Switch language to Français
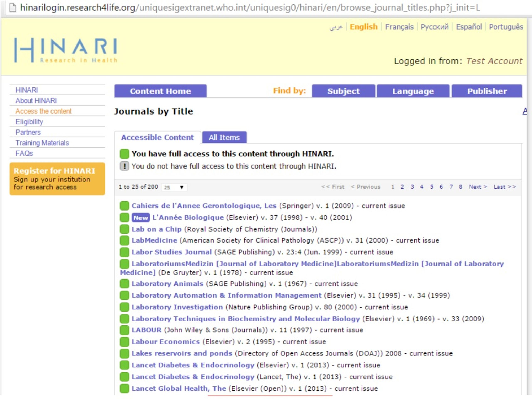Image resolution: width=532 pixels, height=399 pixels. [x=399, y=27]
